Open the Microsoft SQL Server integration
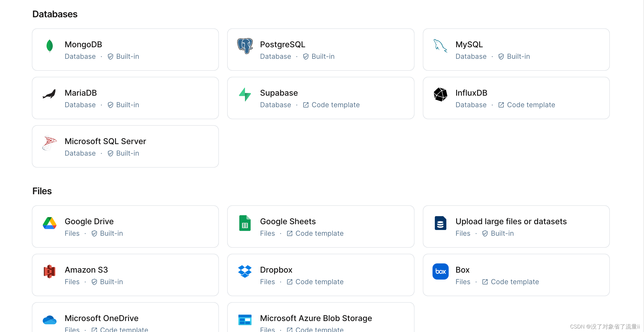Viewport: 644px width, 332px height. point(125,146)
